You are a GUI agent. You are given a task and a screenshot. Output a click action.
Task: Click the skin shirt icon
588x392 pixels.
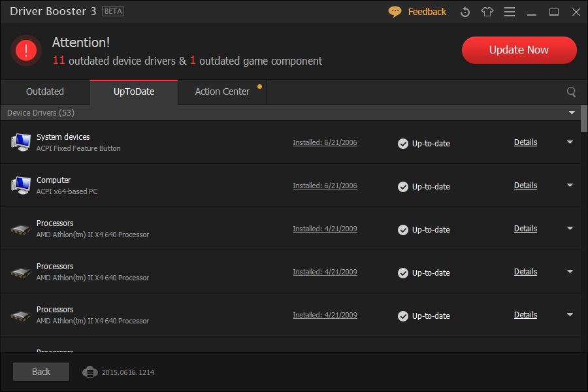[x=487, y=12]
